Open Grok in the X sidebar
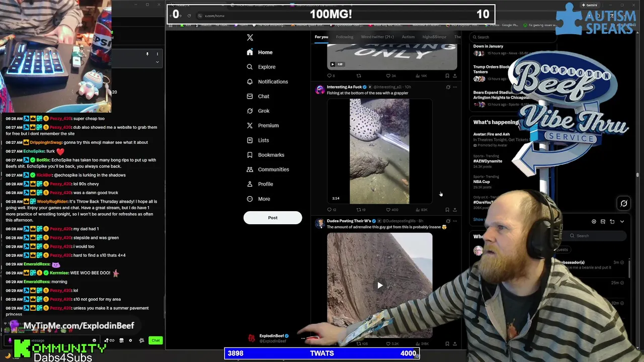This screenshot has width=644, height=362. click(x=258, y=111)
